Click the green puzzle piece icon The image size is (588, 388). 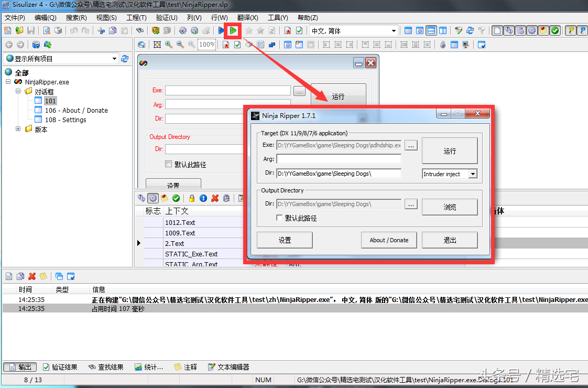click(x=48, y=45)
